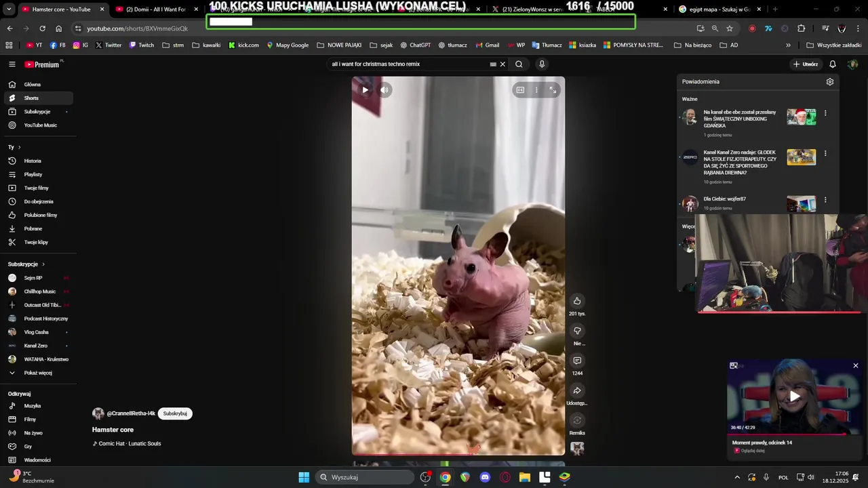Click the Utwórz create button
Image resolution: width=868 pixels, height=488 pixels.
click(x=806, y=64)
